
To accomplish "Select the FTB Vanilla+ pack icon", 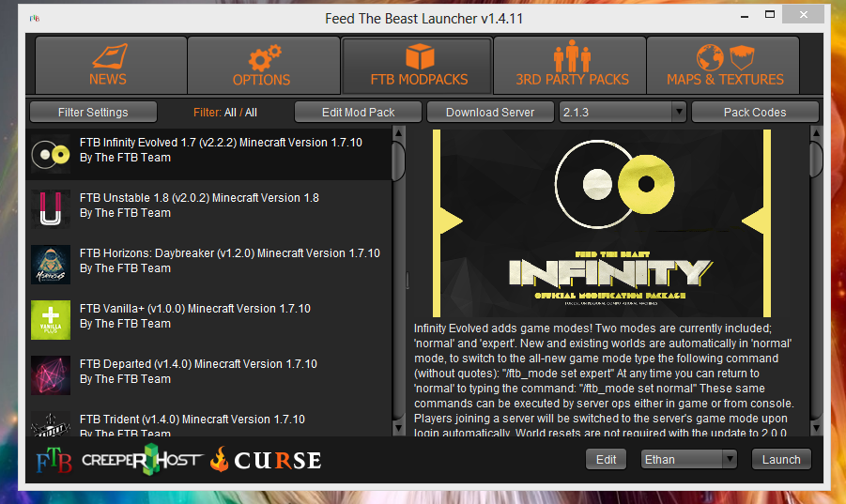I will pyautogui.click(x=51, y=320).
